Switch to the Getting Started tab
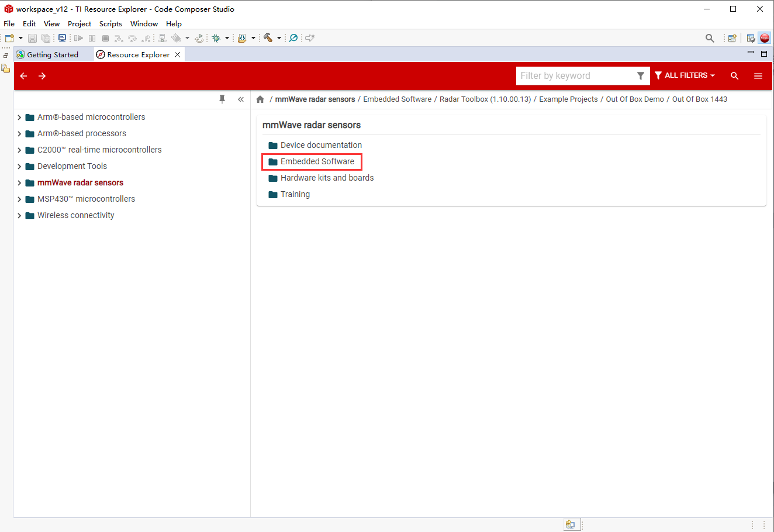 click(53, 54)
